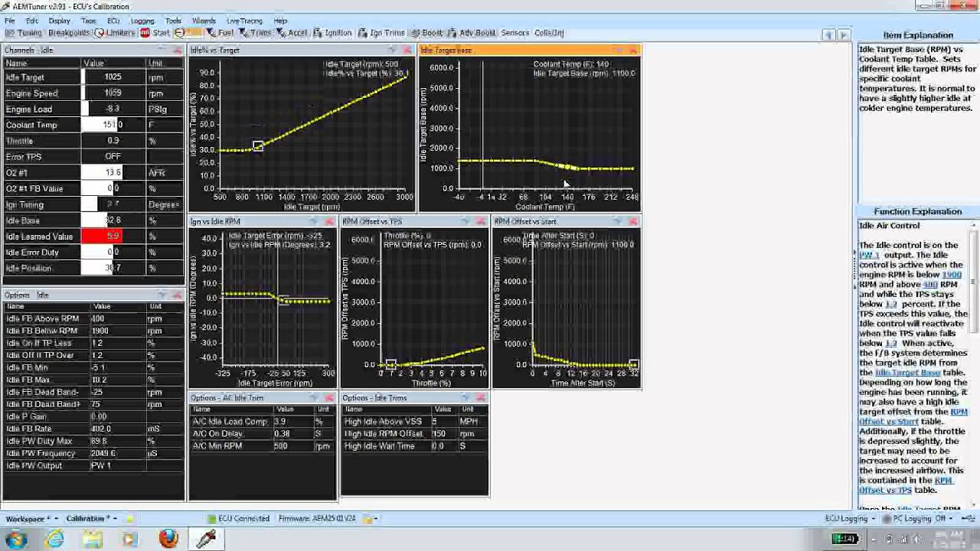
Task: Open the Limiters tab
Action: pos(115,33)
